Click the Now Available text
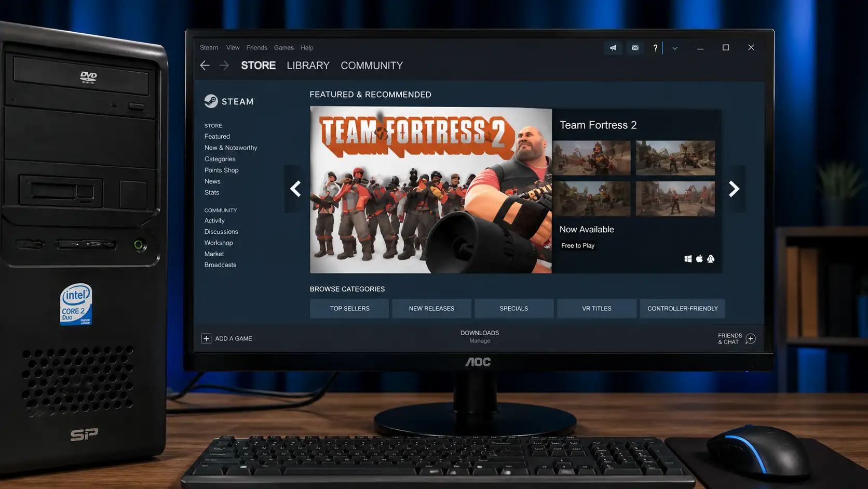Image resolution: width=868 pixels, height=489 pixels. (x=587, y=230)
